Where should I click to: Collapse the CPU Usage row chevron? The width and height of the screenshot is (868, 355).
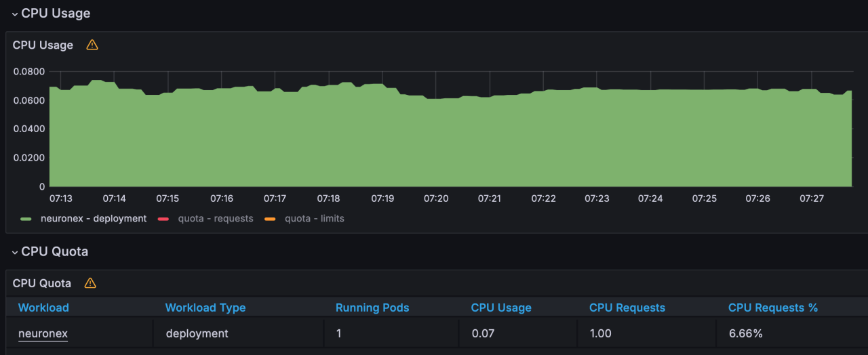(14, 14)
